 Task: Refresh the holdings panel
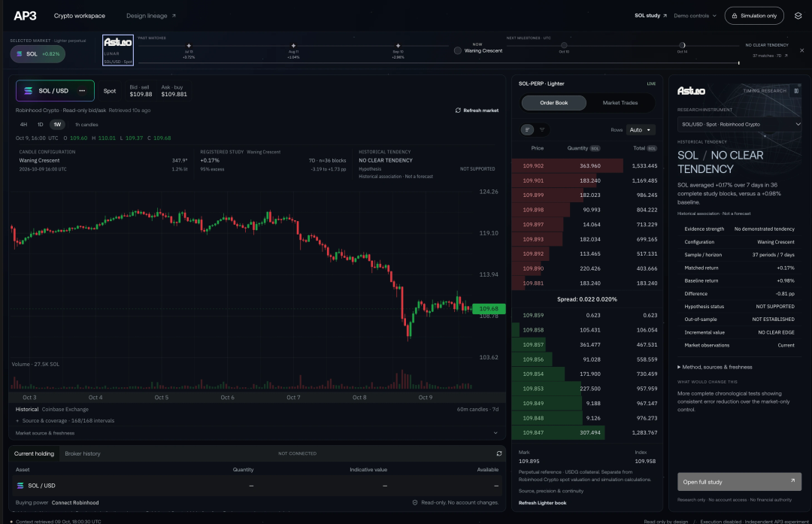click(x=498, y=453)
